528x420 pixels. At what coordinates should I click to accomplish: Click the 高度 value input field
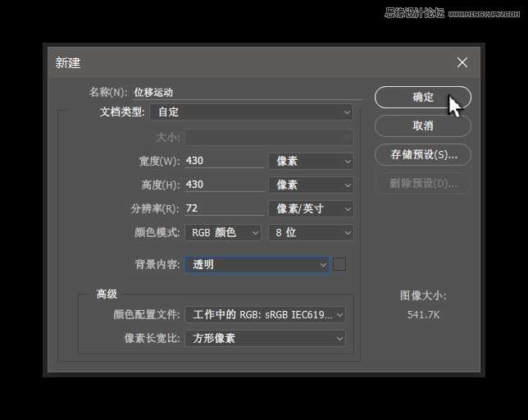224,185
